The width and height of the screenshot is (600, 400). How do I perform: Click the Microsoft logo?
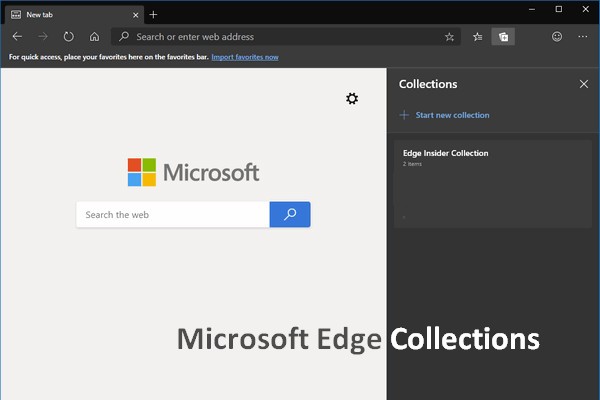tap(194, 172)
